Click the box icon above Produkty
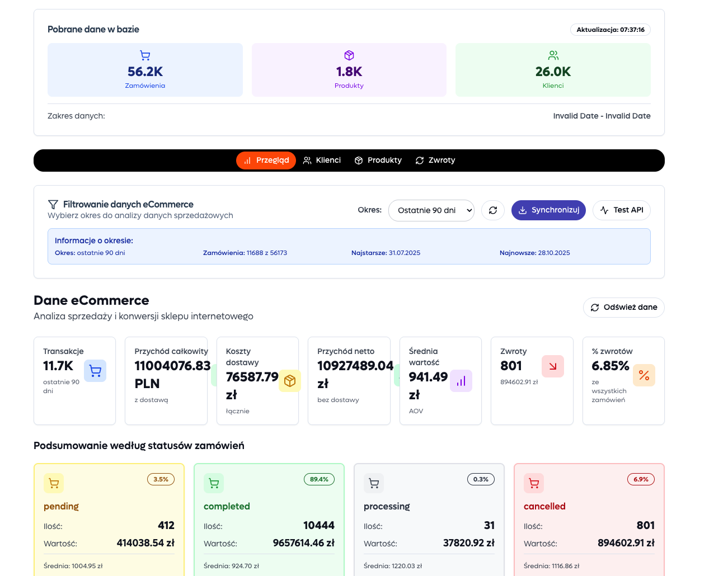Screen dimensions: 728x576 tap(349, 55)
